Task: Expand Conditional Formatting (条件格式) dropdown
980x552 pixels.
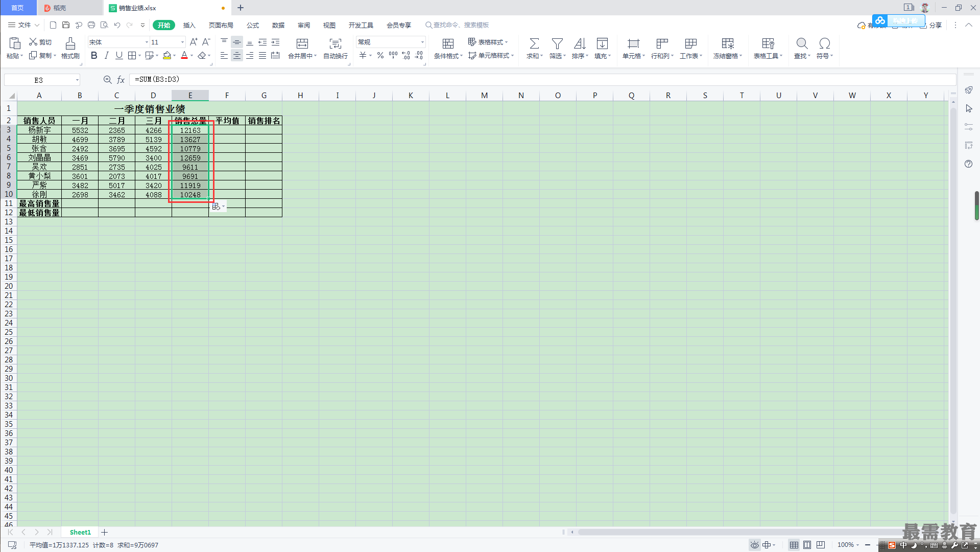Action: tap(461, 56)
